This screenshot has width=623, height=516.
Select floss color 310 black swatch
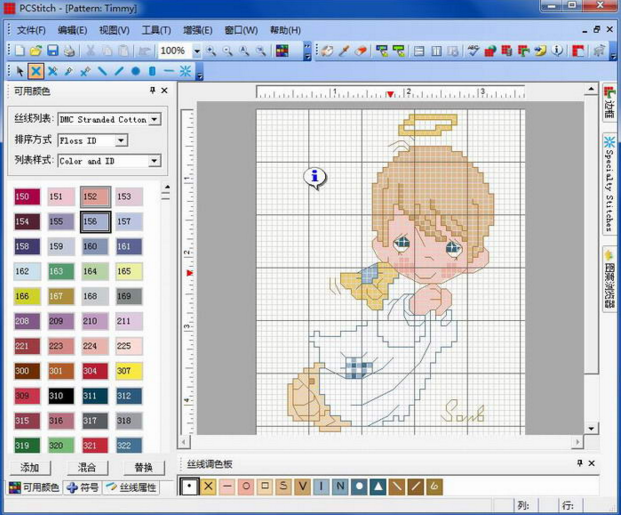pyautogui.click(x=61, y=396)
